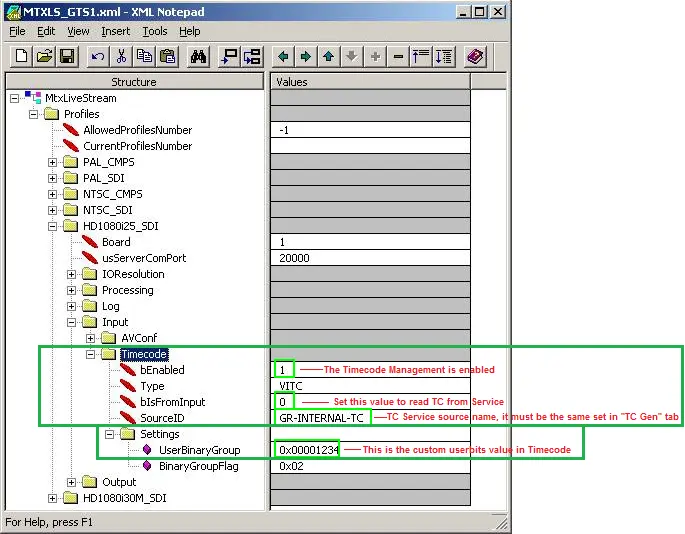This screenshot has width=685, height=534.
Task: Expand the PAL_CMPS folder node
Action: (x=53, y=162)
